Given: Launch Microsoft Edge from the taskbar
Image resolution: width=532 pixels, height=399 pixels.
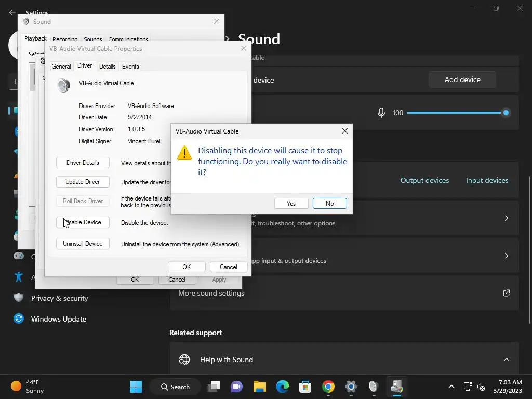Looking at the screenshot, I should click(282, 387).
